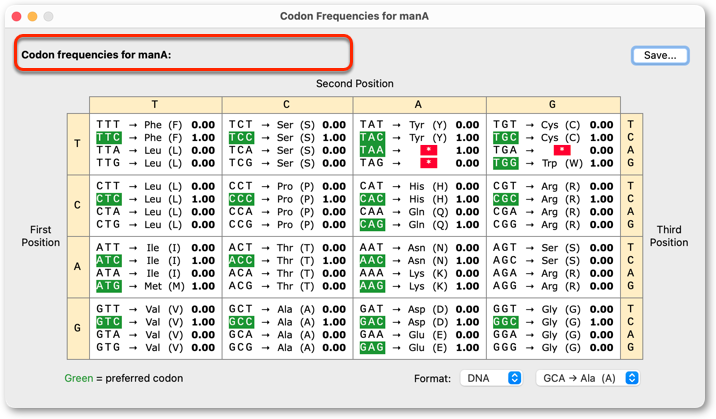716x419 pixels.
Task: Select the green TGC codon
Action: pyautogui.click(x=505, y=137)
